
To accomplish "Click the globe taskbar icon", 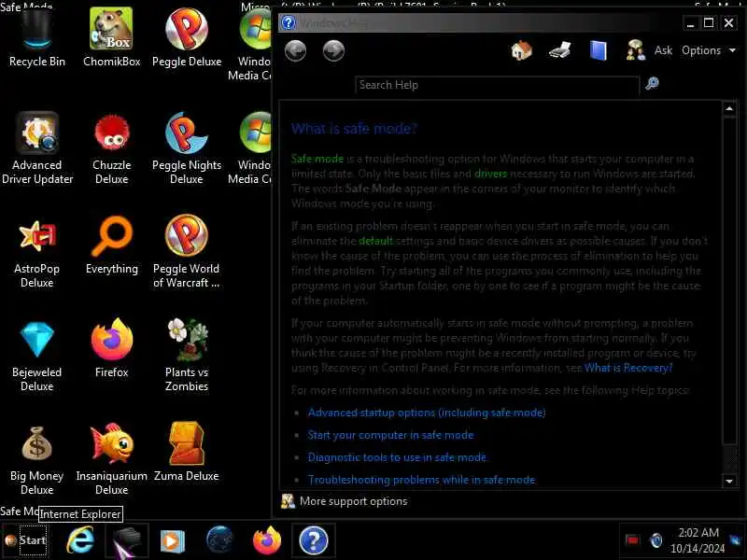I will click(219, 540).
